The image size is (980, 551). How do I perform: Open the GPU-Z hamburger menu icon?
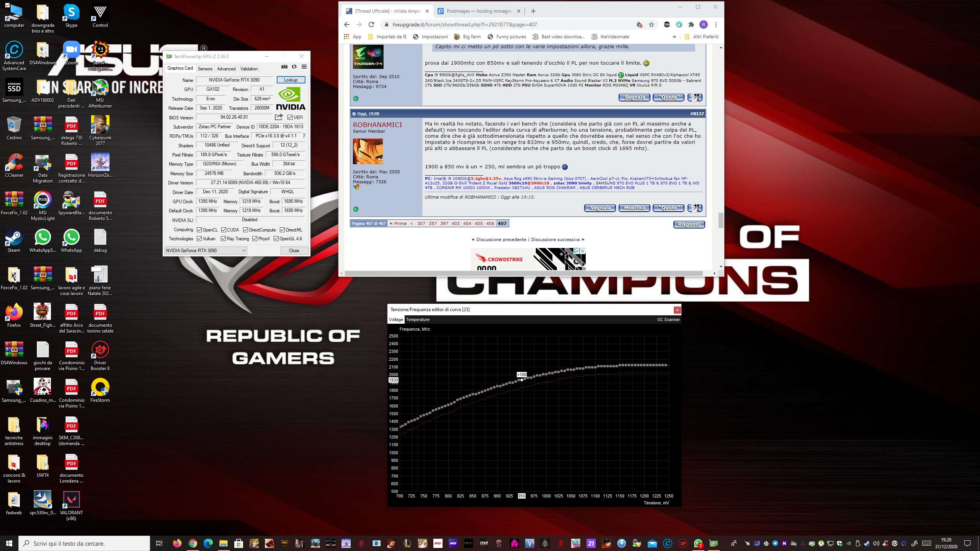pyautogui.click(x=304, y=67)
